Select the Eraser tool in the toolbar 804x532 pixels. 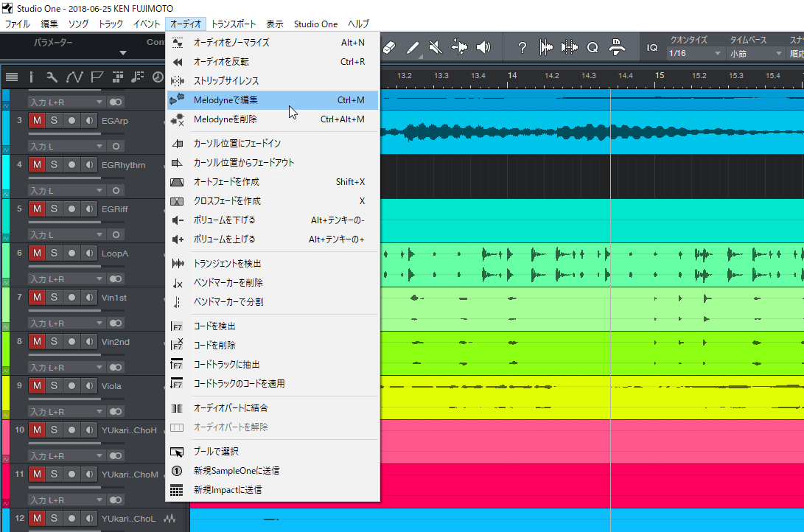pos(390,48)
